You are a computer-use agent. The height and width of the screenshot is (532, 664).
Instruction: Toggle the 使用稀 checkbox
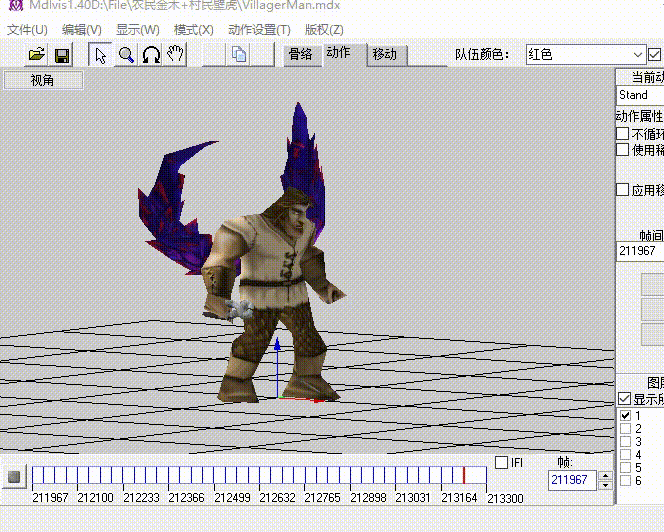(622, 150)
